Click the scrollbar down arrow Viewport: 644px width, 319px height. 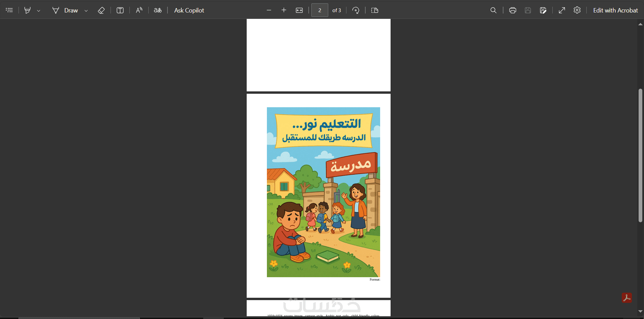640,311
